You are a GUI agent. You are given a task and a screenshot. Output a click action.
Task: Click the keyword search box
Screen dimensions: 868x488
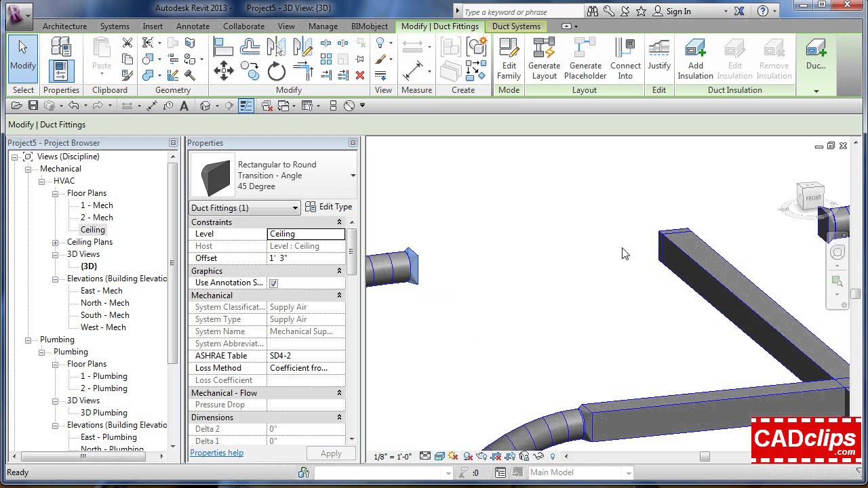pyautogui.click(x=521, y=12)
